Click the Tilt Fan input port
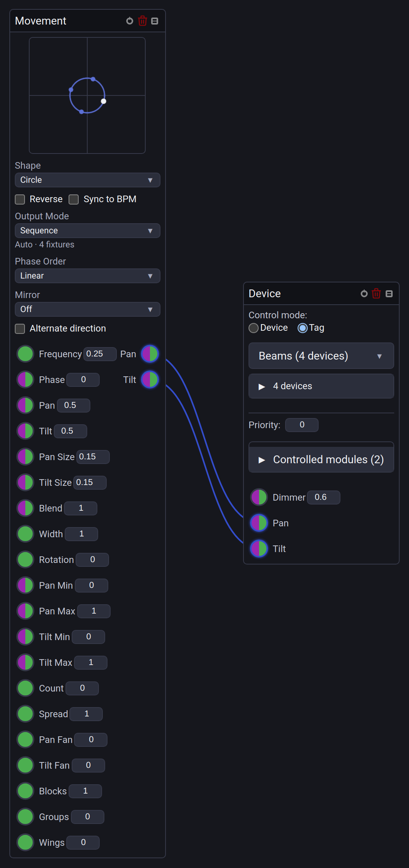 coord(25,765)
